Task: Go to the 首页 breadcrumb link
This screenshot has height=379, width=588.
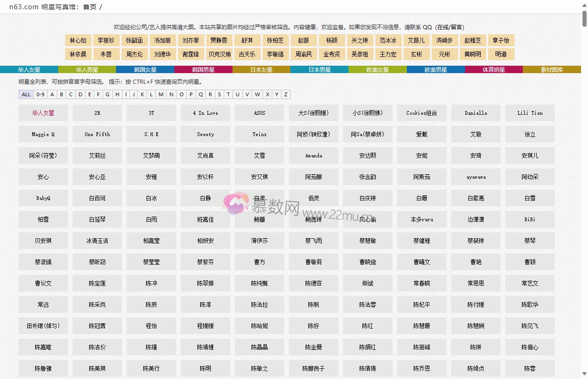Action: pyautogui.click(x=90, y=7)
